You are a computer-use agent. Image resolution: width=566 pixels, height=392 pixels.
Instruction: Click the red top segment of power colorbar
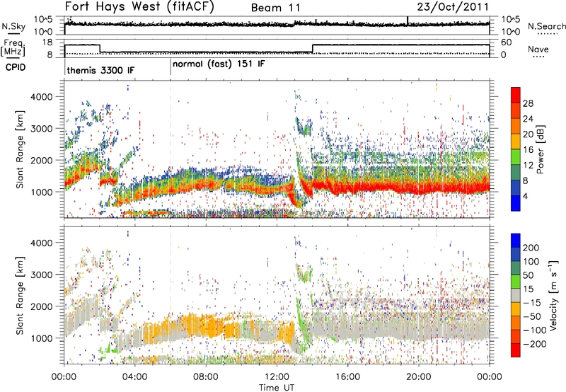click(x=516, y=95)
